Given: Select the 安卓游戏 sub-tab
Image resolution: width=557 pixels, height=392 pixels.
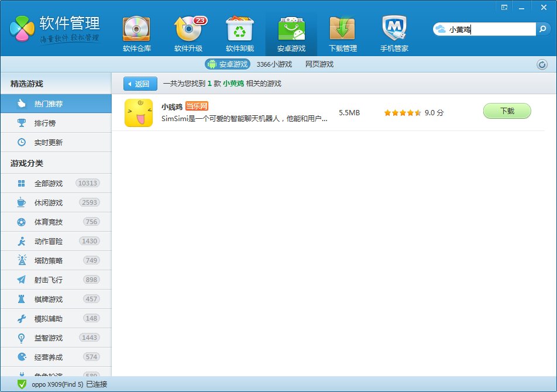Looking at the screenshot, I should click(228, 64).
